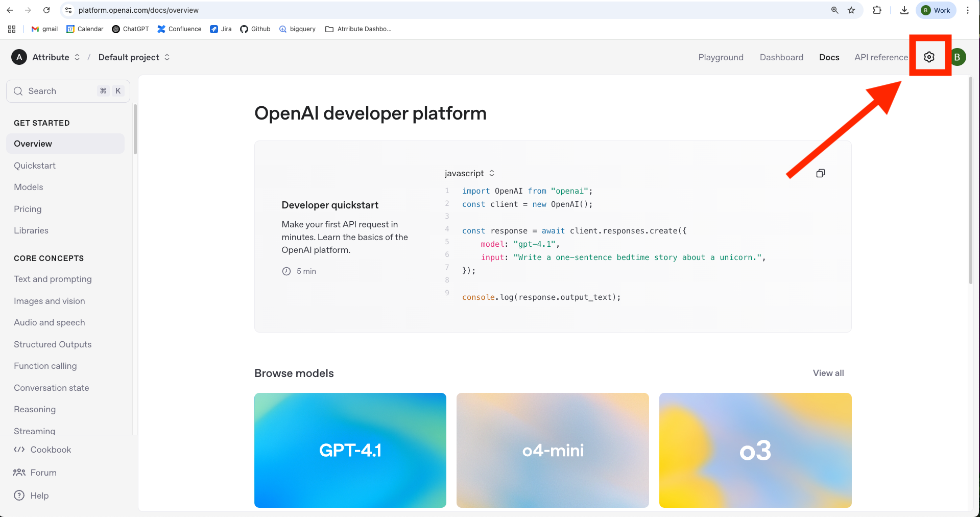Open the Confluence bookmark
This screenshot has width=980, height=517.
179,29
